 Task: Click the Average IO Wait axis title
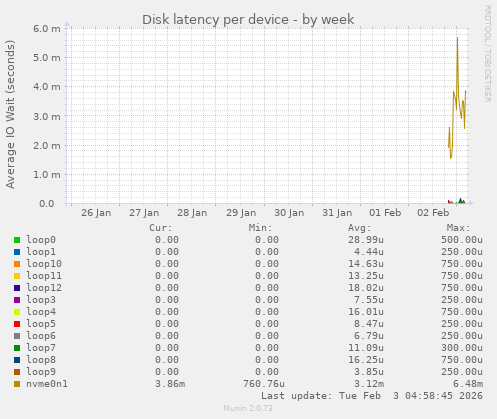[10, 114]
